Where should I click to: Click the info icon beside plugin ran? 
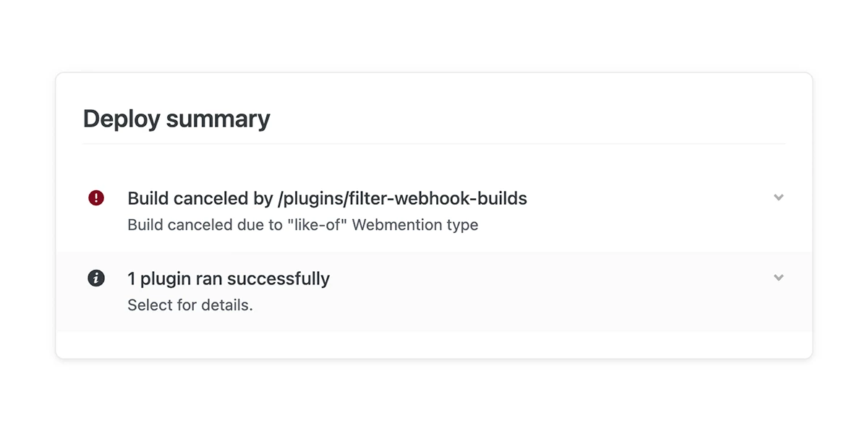pos(96,278)
